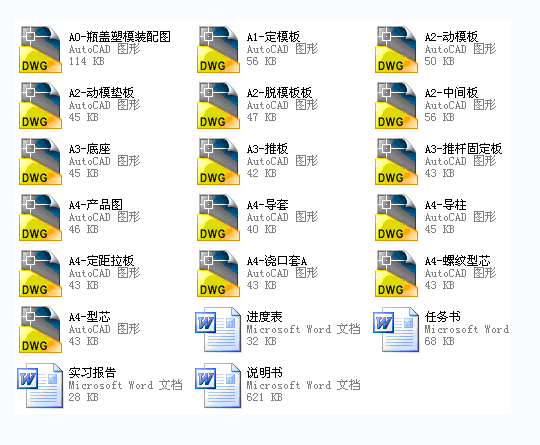Click the A4-型芯 DWG icon
The image size is (540, 445).
point(41,330)
